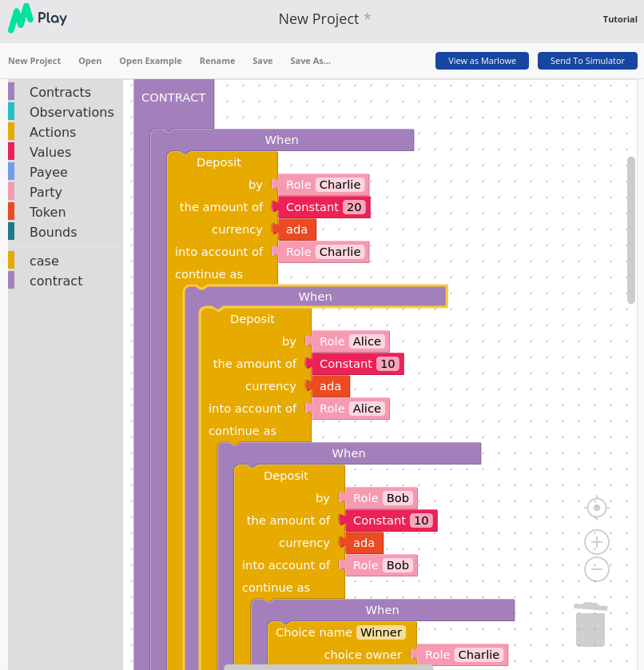
Task: Select the Deposit block by Bob
Action: coord(286,476)
